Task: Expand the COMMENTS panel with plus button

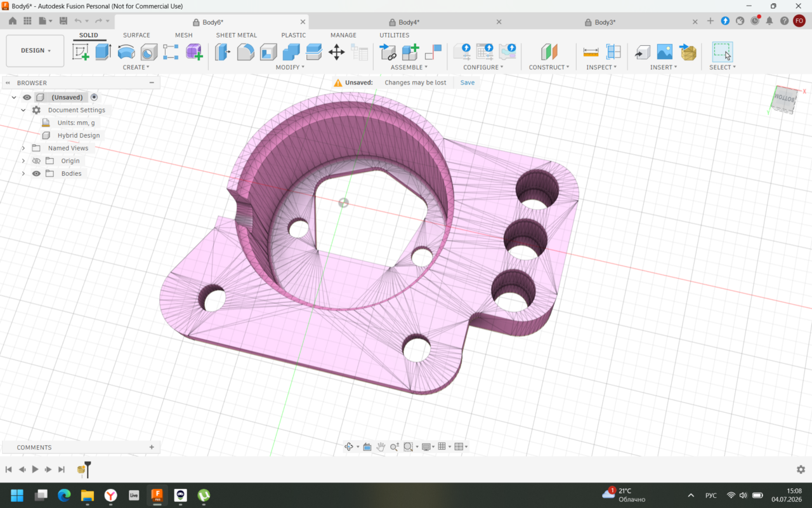Action: click(152, 447)
